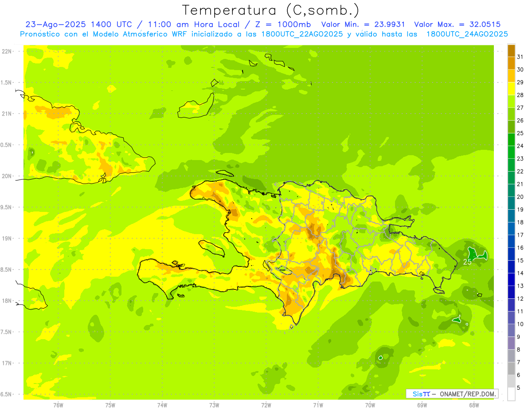Click the '7.5N' latitude label
532x411 pixels.
click(7, 332)
